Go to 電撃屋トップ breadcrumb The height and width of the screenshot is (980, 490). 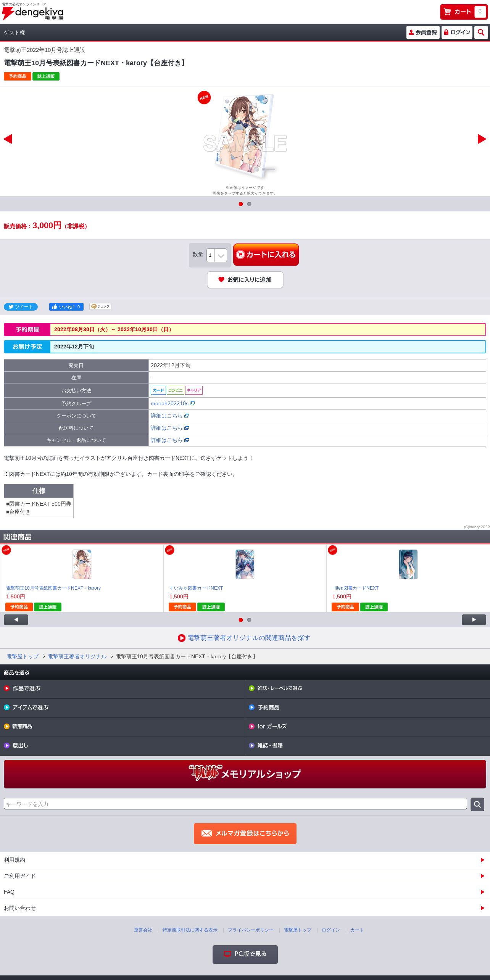coord(23,656)
